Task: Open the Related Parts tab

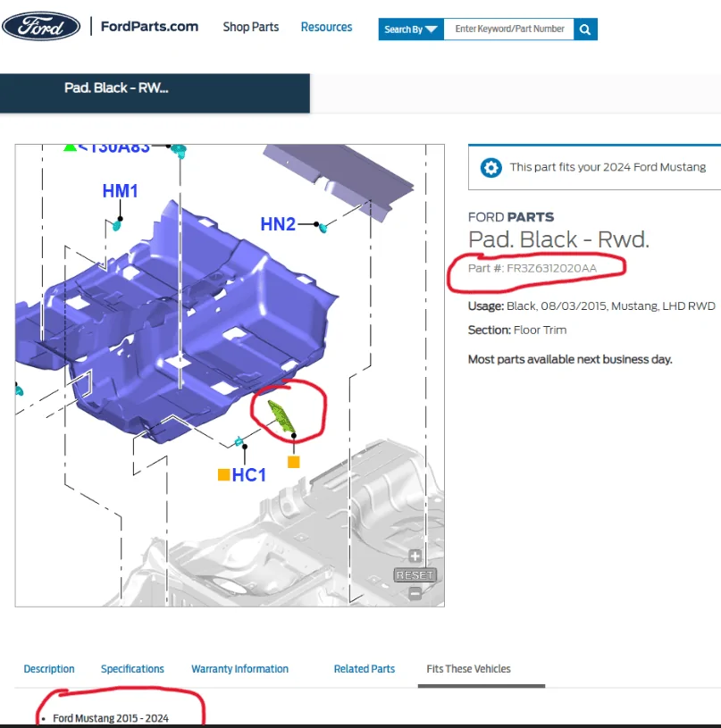Action: 365,669
